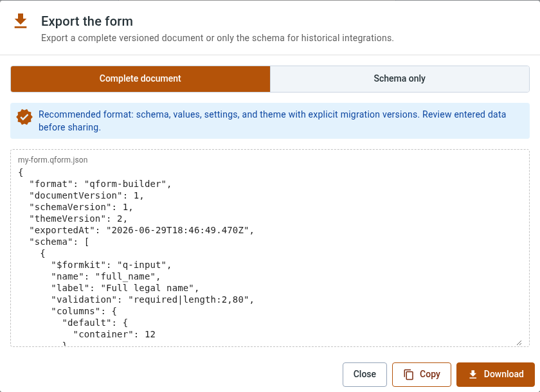Click the "documentVersion": 1 line

[x=87, y=196]
